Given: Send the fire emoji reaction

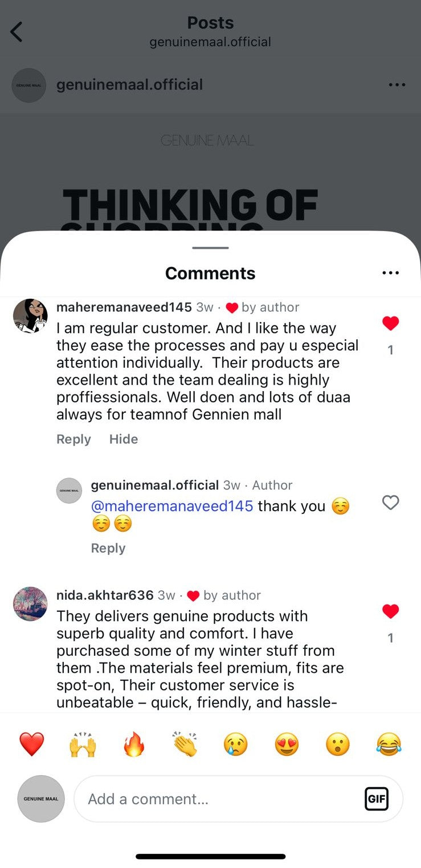Looking at the screenshot, I should 134,744.
